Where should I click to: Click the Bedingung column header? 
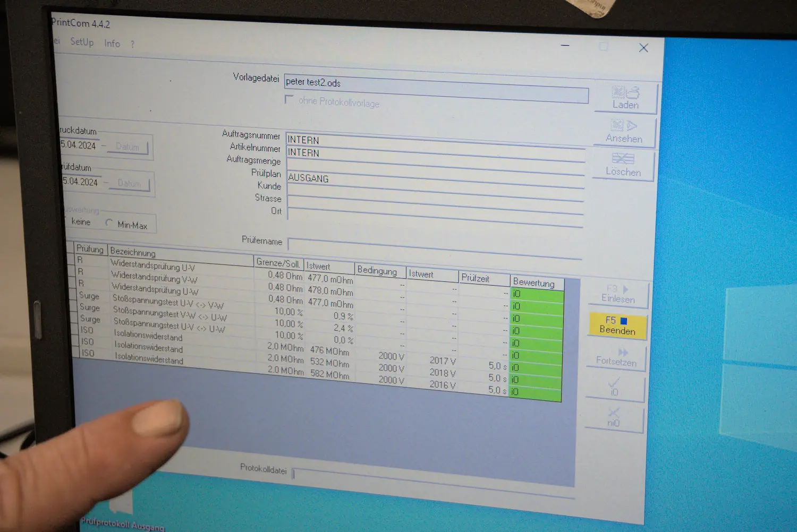380,271
